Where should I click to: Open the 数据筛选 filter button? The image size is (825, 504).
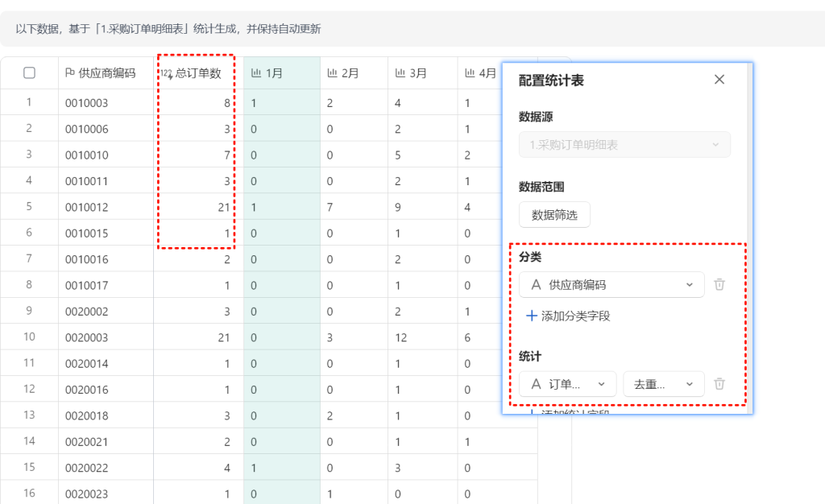[x=554, y=214]
